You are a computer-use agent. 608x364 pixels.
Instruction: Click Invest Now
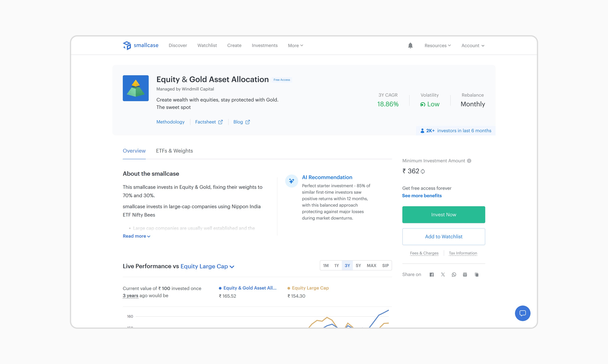click(x=443, y=215)
